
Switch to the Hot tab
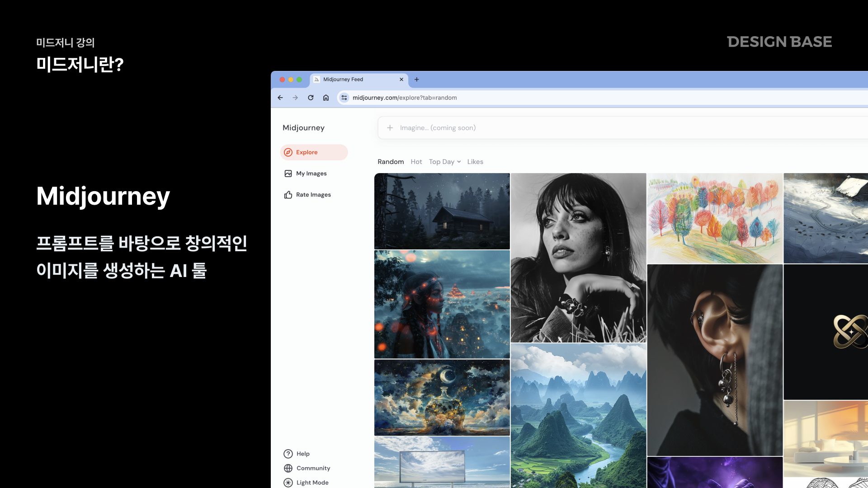pyautogui.click(x=416, y=162)
